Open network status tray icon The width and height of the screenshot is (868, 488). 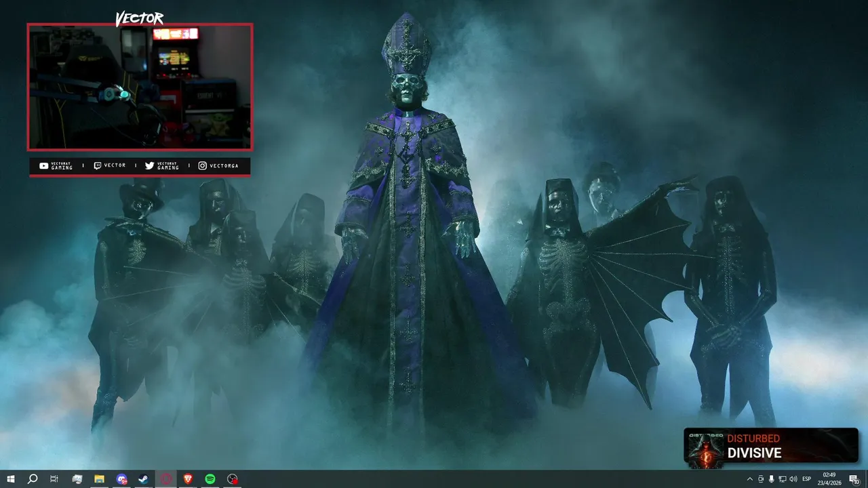pos(782,479)
